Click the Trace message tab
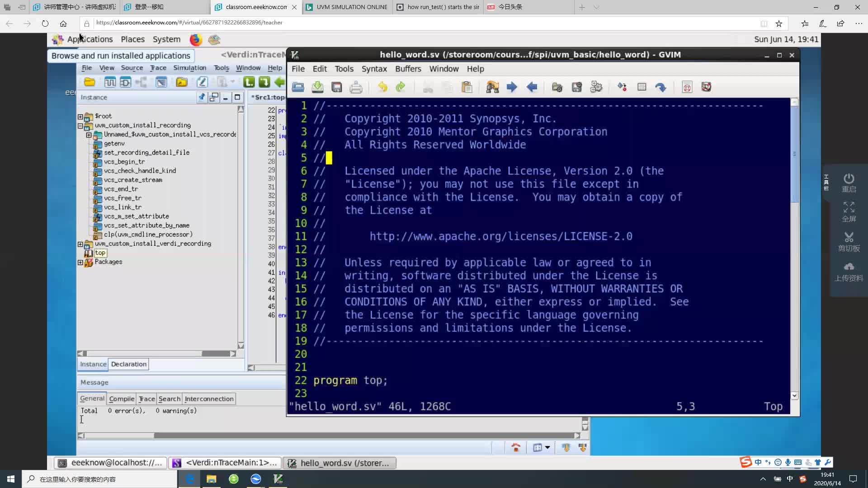 [x=146, y=398]
